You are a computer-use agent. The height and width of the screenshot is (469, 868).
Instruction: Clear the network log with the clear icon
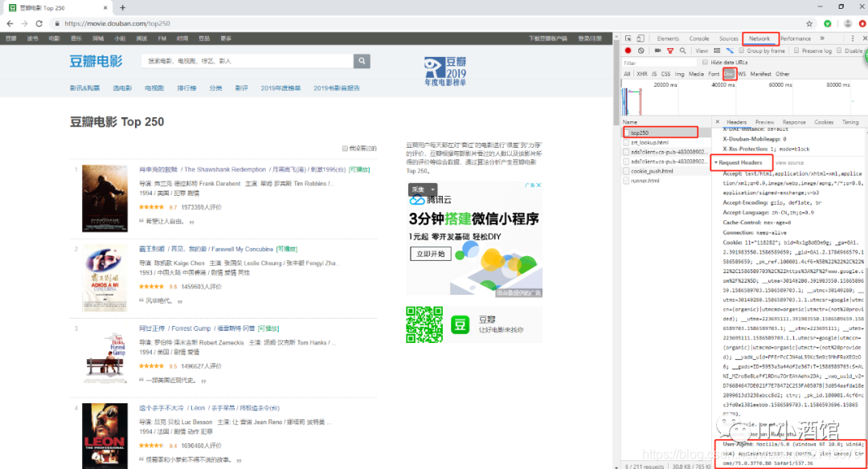point(641,51)
